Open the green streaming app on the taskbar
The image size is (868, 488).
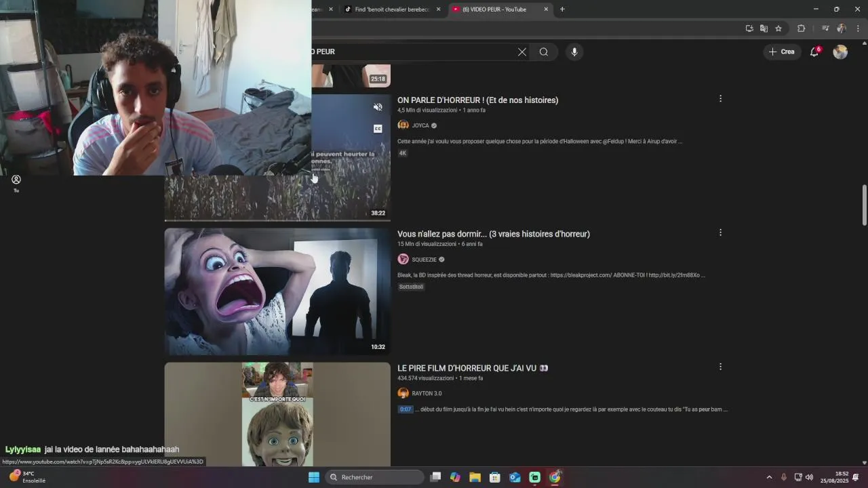coord(534,477)
